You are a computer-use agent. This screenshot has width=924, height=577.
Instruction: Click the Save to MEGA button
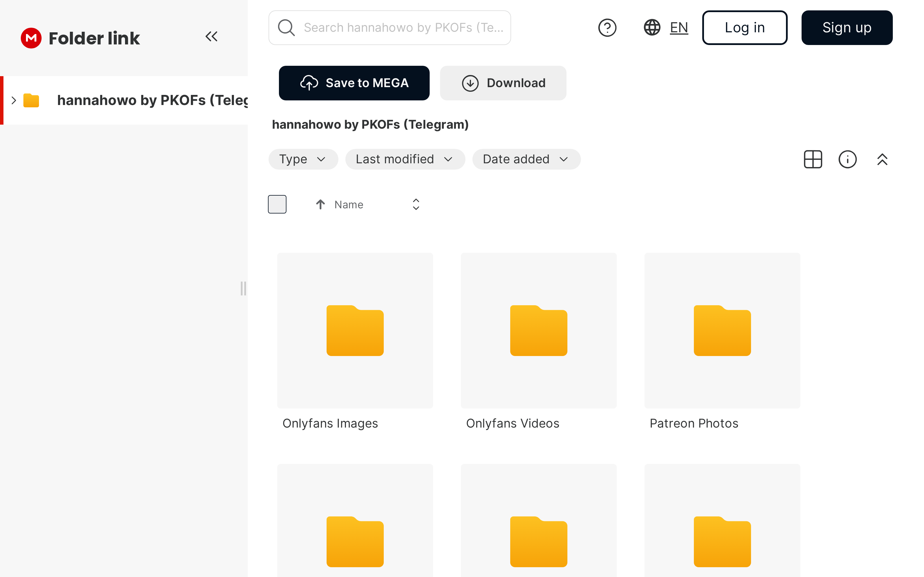point(354,83)
